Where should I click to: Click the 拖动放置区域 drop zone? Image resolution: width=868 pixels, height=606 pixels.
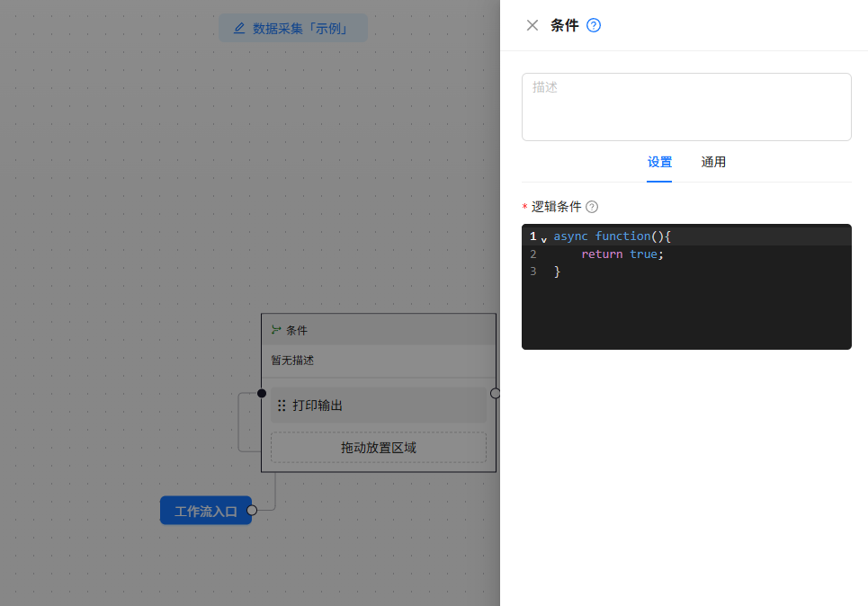coord(379,447)
